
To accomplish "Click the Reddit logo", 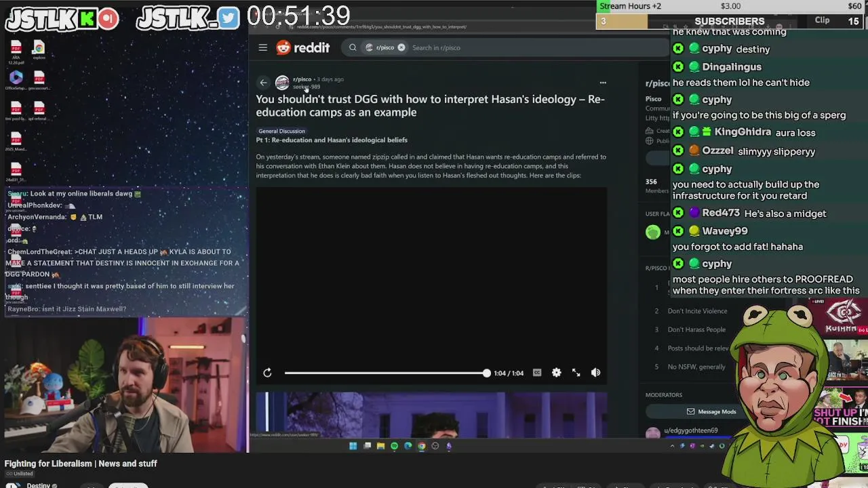I will [x=303, y=47].
